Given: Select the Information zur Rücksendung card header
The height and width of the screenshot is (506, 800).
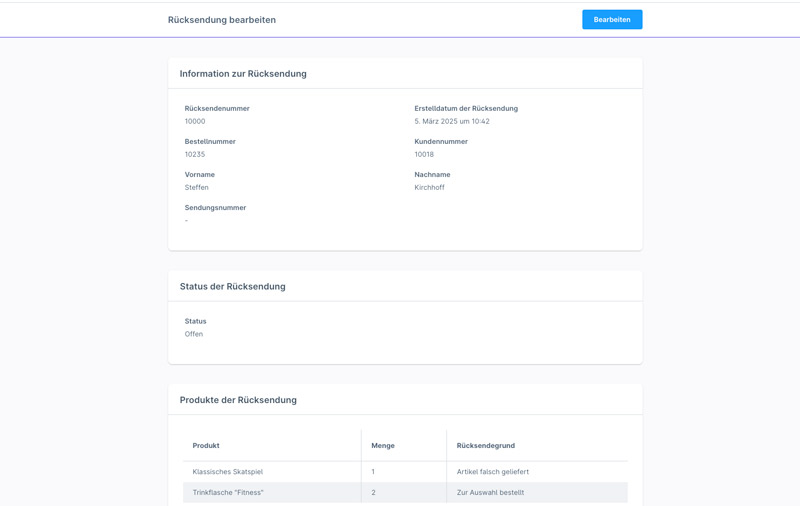Looking at the screenshot, I should pos(243,74).
